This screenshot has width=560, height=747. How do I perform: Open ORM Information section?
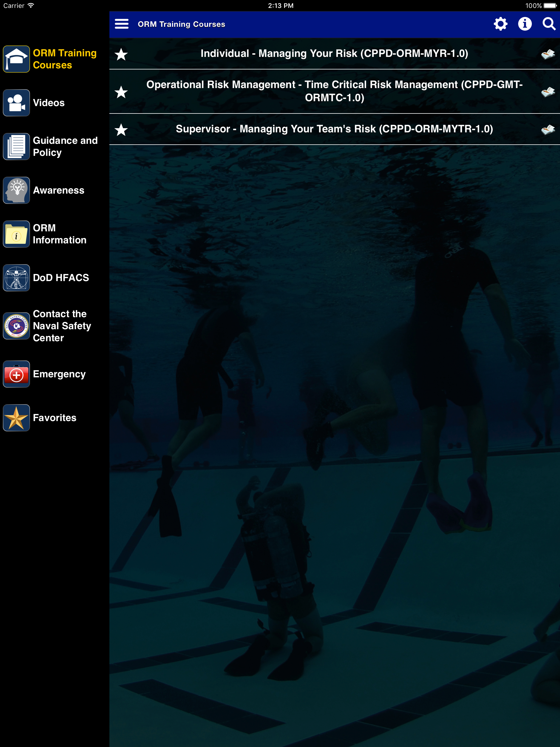tap(59, 234)
